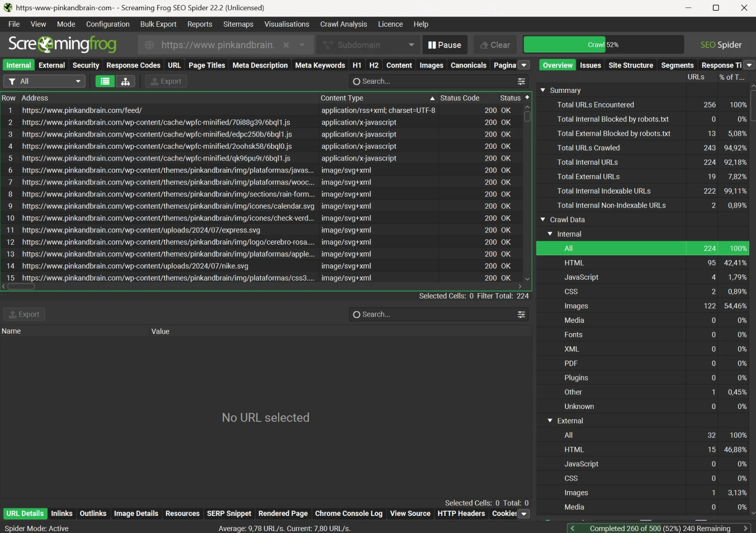Image resolution: width=756 pixels, height=533 pixels.
Task: Click Completed 260 of 500 status text
Action: click(x=660, y=528)
